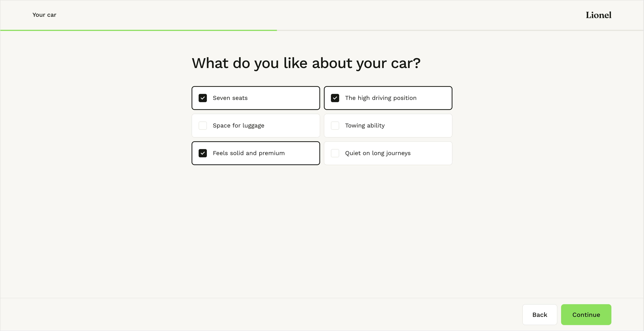644x331 pixels.
Task: Select the Quiet on long journeys label
Action: coord(378,153)
